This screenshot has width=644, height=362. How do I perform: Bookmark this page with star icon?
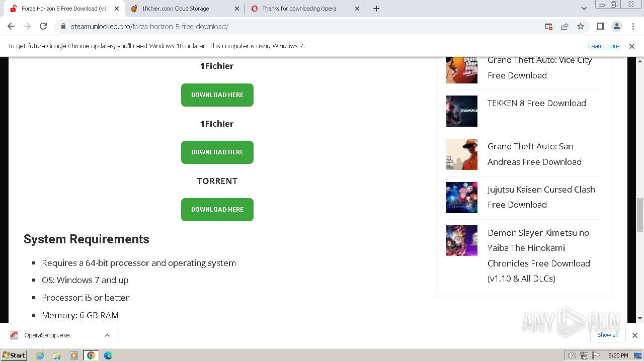(x=581, y=27)
